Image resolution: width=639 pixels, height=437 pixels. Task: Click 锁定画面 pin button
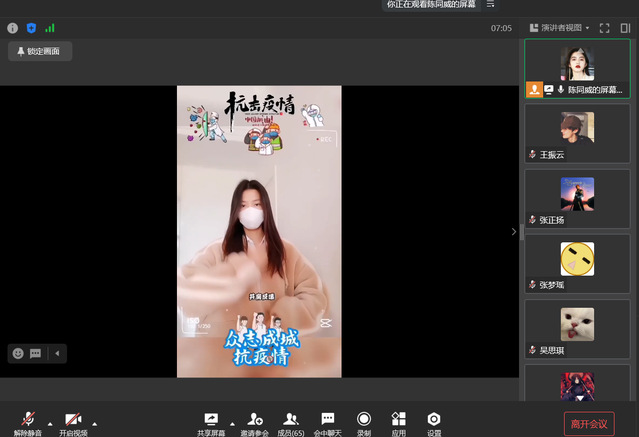tap(40, 51)
